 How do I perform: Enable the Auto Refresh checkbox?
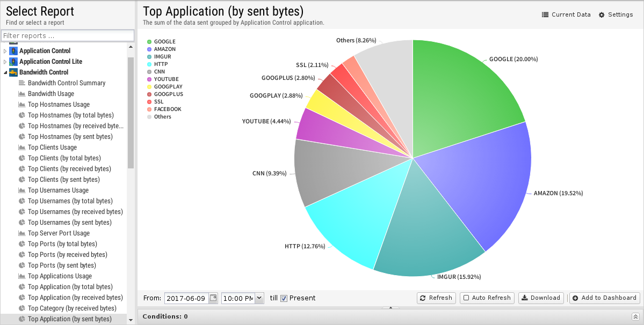coord(466,298)
